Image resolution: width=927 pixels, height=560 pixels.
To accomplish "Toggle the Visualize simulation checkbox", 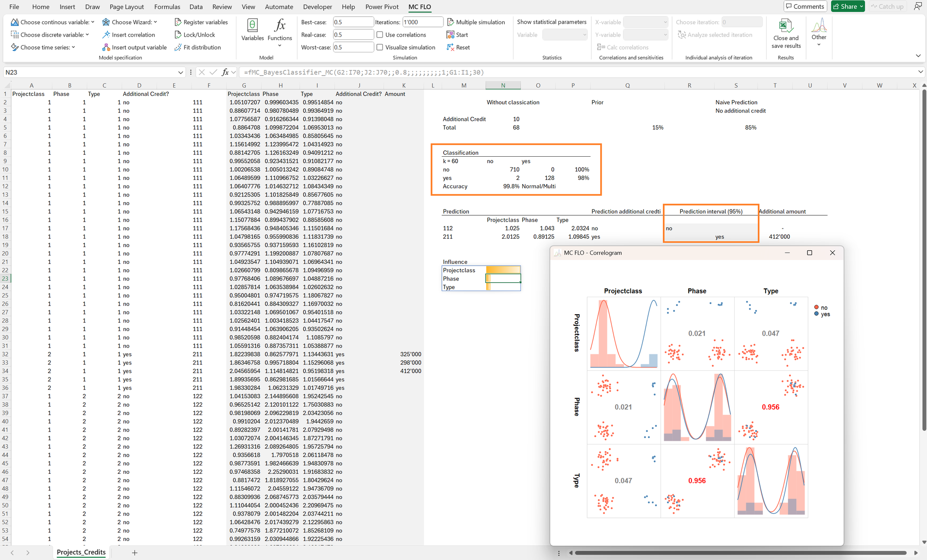I will point(380,47).
